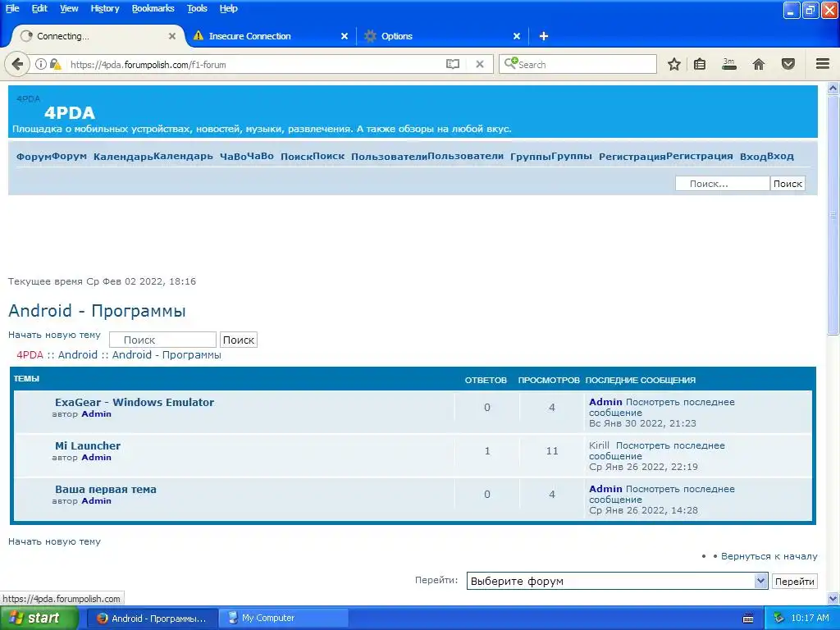Open keyboard icon in system tray
Screen dimensions: 840x630
click(x=748, y=619)
